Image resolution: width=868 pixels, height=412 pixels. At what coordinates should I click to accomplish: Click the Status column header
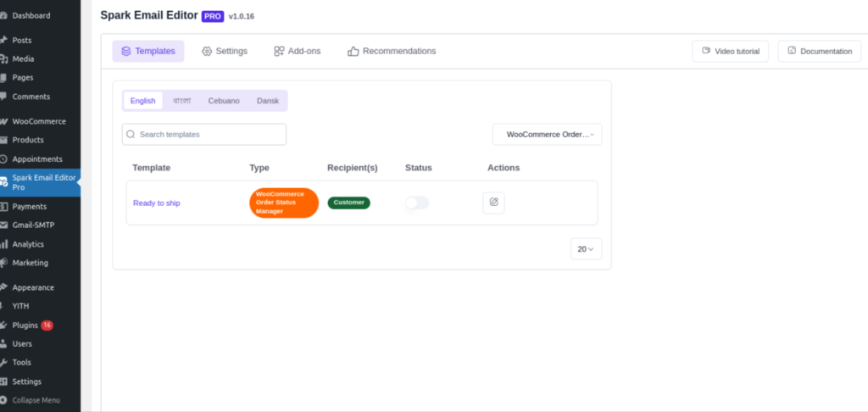tap(419, 167)
